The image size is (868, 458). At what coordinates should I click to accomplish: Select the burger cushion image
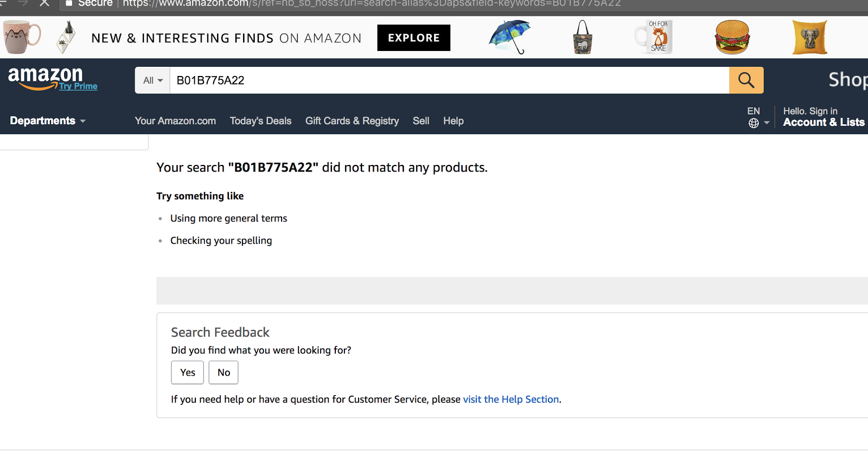pos(732,37)
